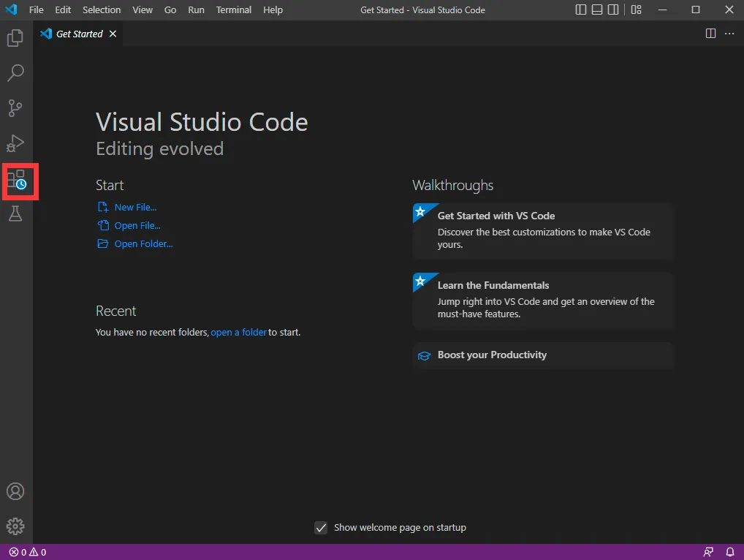The image size is (744, 560).
Task: Expand the Boost your Productivity walkthrough
Action: pyautogui.click(x=492, y=355)
